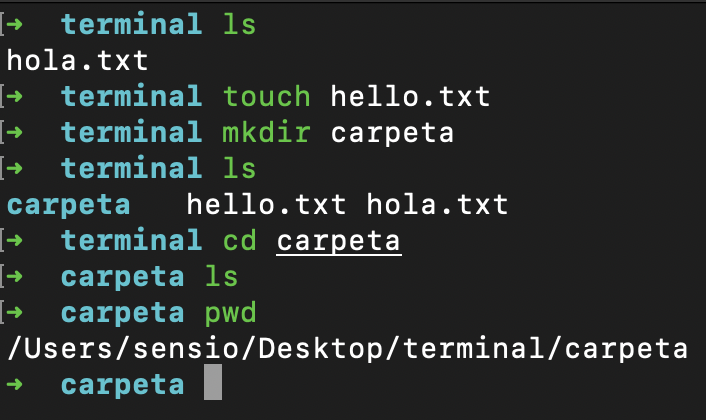The height and width of the screenshot is (420, 706).
Task: Click the green touch command
Action: click(267, 96)
